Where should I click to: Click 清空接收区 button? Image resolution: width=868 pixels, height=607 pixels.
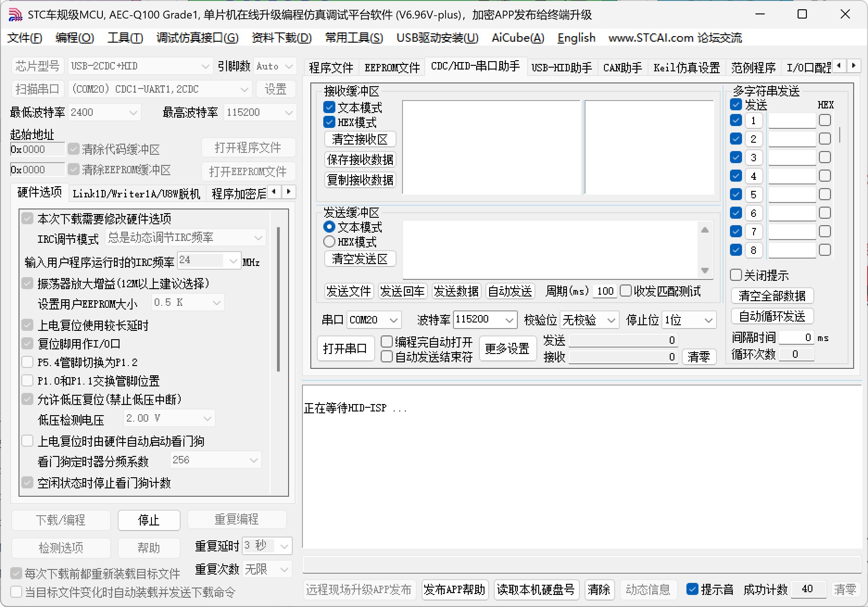coord(360,139)
